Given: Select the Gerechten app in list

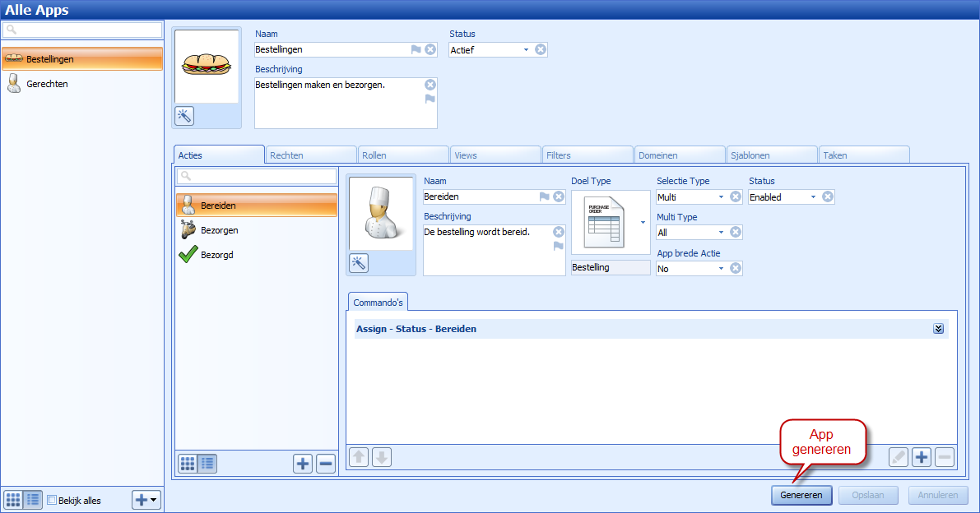Looking at the screenshot, I should click(82, 84).
